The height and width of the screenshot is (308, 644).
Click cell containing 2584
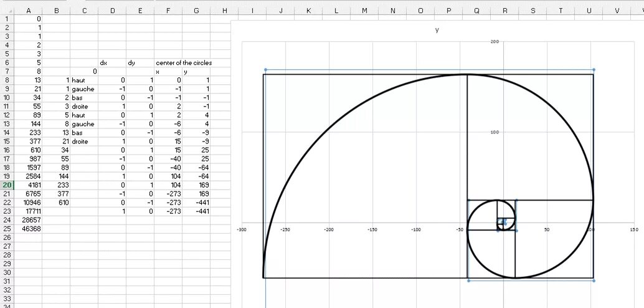point(29,176)
